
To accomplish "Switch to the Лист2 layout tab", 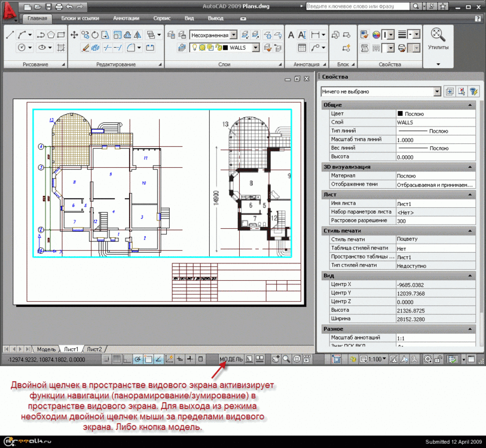I will click(x=94, y=349).
